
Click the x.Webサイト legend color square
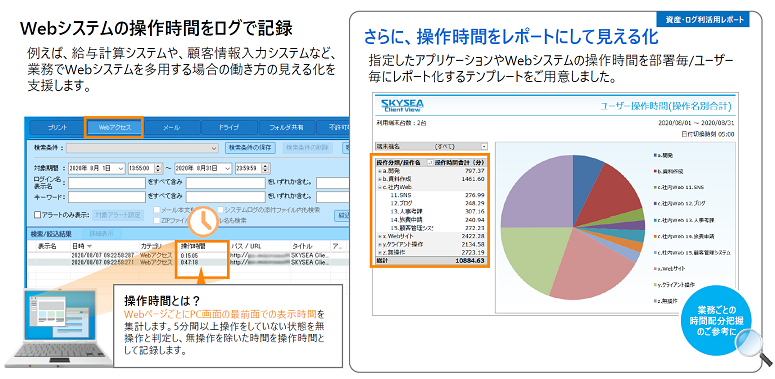click(654, 268)
